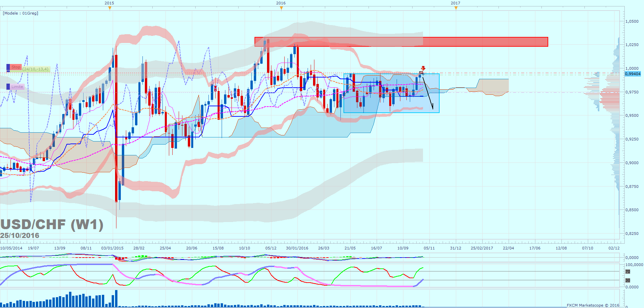The height and width of the screenshot is (308, 644).
Task: Click the 0,9750 price axis label
Action: pyautogui.click(x=632, y=92)
